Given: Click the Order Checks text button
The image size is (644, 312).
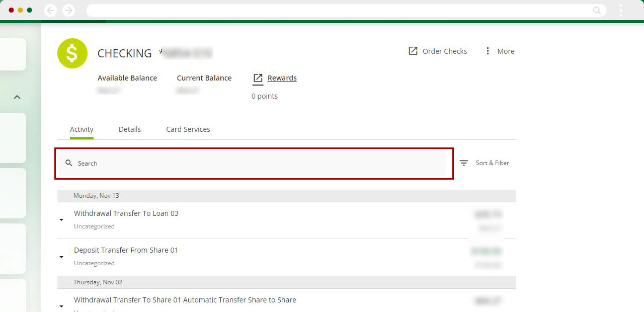Looking at the screenshot, I should (x=445, y=51).
